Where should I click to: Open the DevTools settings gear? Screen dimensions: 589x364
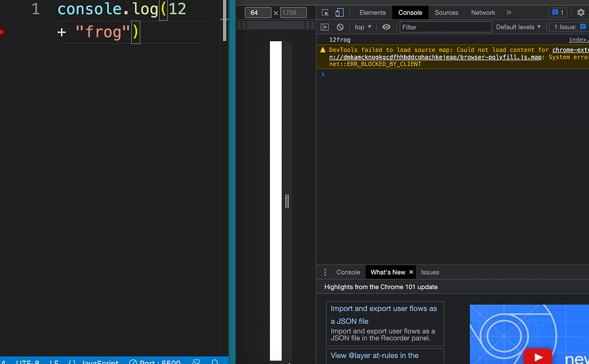click(x=581, y=12)
